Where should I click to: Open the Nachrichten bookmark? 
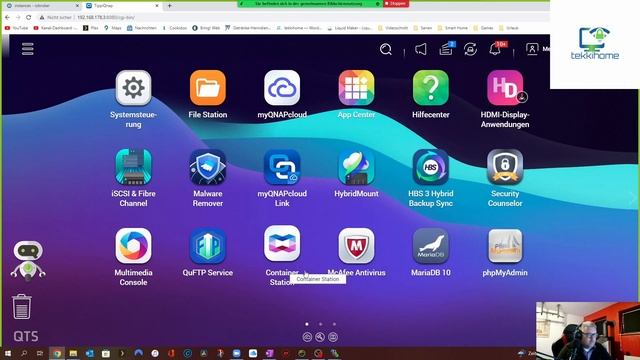tap(142, 28)
